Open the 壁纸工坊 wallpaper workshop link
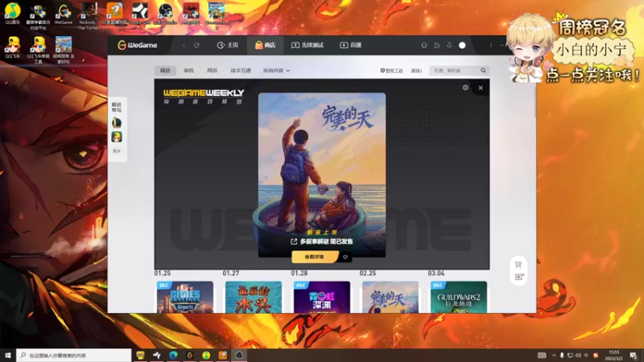The width and height of the screenshot is (644, 362). 391,71
